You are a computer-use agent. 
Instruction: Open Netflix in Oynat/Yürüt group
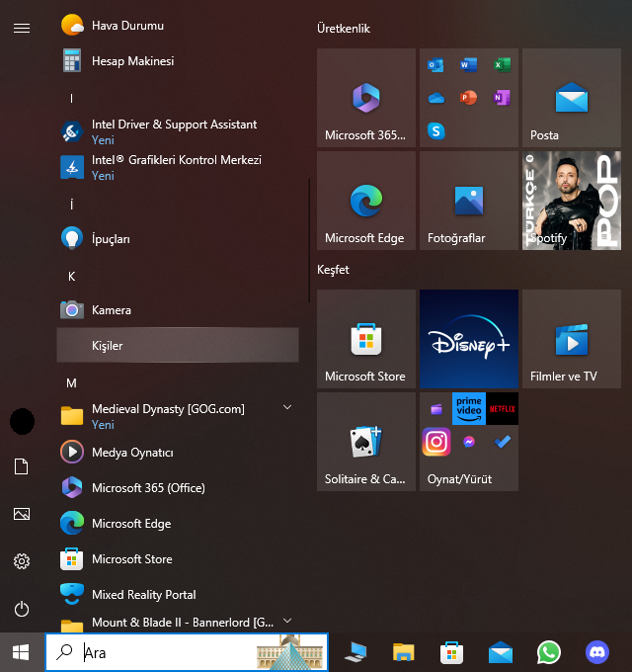502,409
